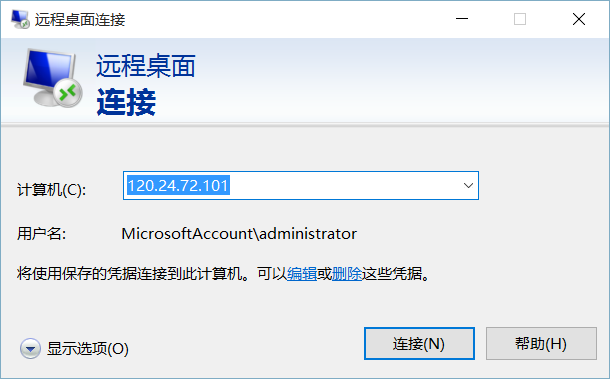The image size is (610, 379).
Task: Click the 120.24.72.101 computer field
Action: pyautogui.click(x=301, y=186)
